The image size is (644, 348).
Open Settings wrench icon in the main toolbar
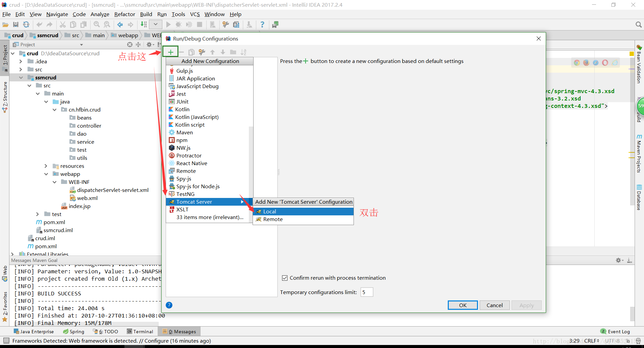tap(226, 24)
